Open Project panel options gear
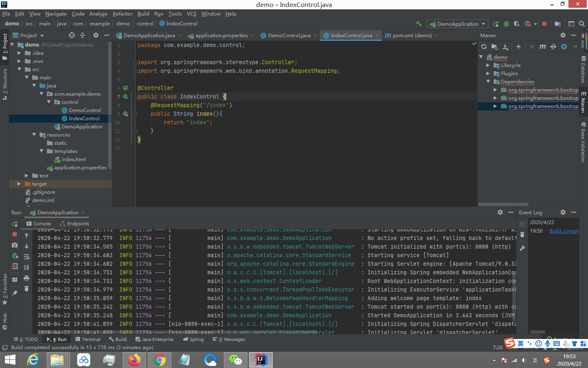588x368 pixels. click(96, 35)
